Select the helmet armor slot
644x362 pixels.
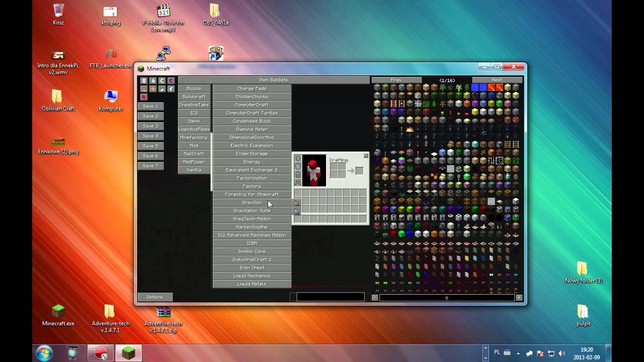[x=298, y=158]
